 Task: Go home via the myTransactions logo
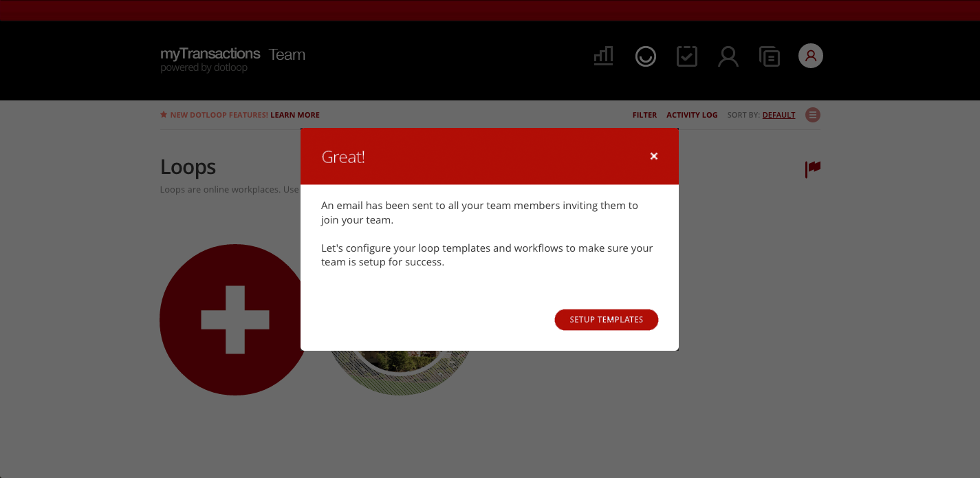(x=210, y=54)
